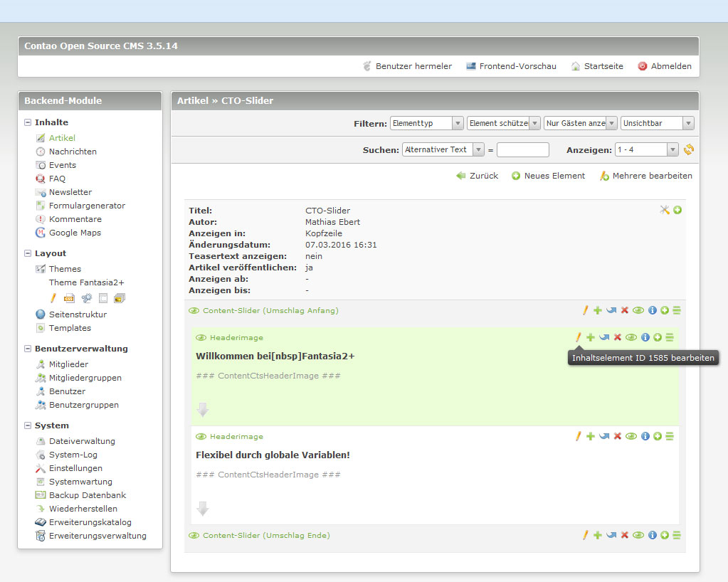Open Seitenstruktur in the Layout menu
Screen dimensions: 728x582
tap(77, 314)
